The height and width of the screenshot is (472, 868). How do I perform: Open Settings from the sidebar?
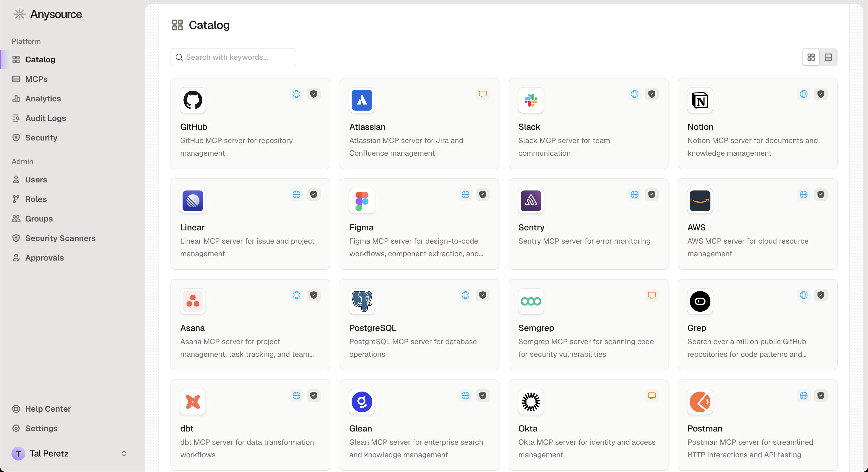(x=41, y=428)
